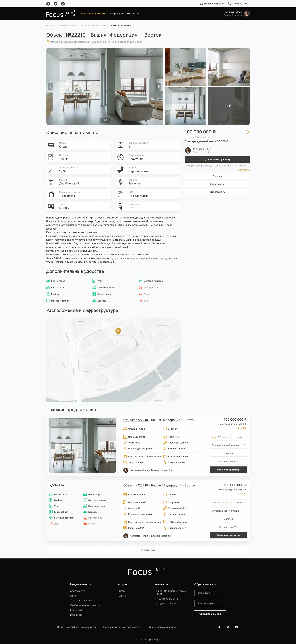Click the Viber icon in top bar
The height and width of the screenshot is (644, 296).
[63, 4]
